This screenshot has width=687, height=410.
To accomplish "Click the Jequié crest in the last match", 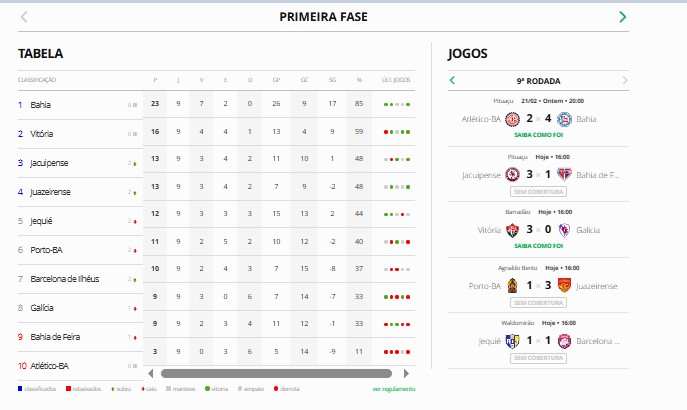I will (x=511, y=341).
